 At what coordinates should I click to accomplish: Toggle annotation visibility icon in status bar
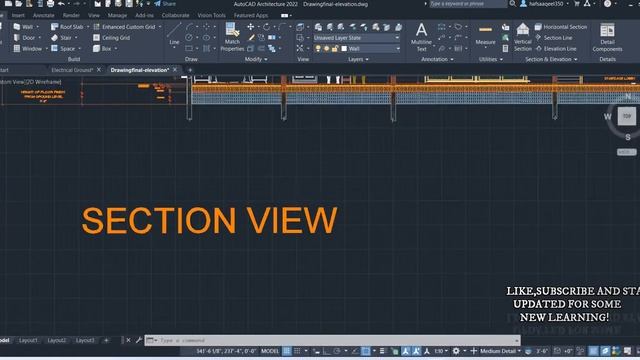405,351
